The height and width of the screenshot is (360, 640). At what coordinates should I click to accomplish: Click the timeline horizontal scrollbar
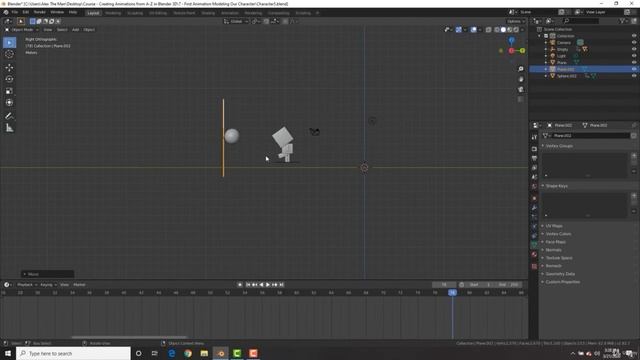(x=129, y=337)
